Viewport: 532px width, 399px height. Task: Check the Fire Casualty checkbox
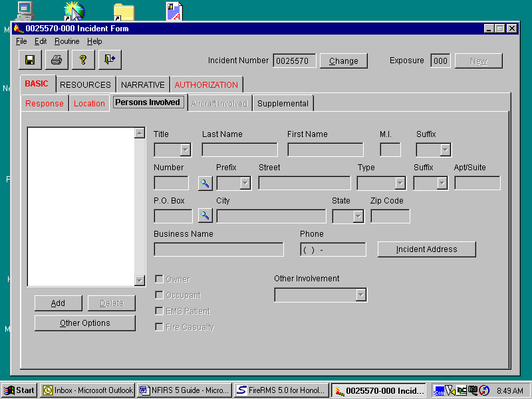click(159, 327)
